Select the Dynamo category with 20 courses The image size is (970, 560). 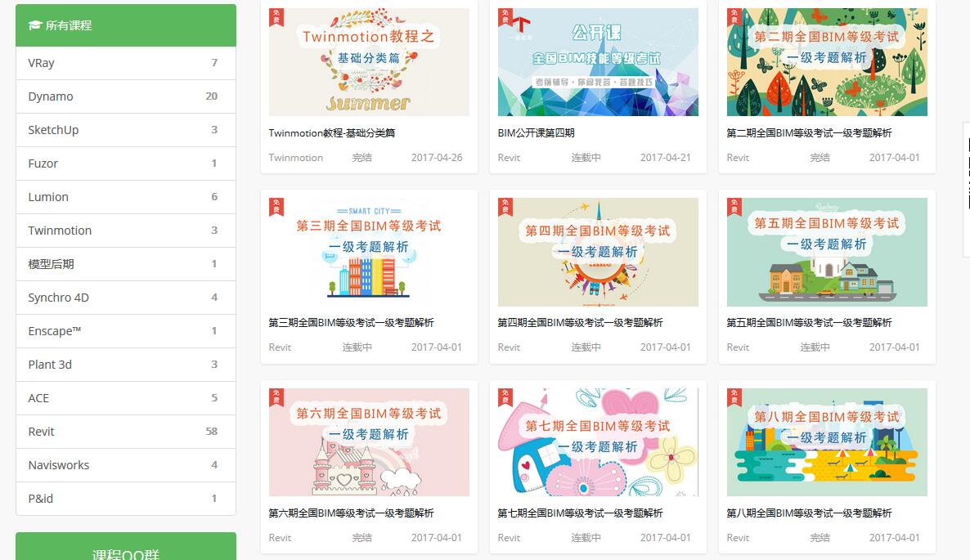(126, 96)
